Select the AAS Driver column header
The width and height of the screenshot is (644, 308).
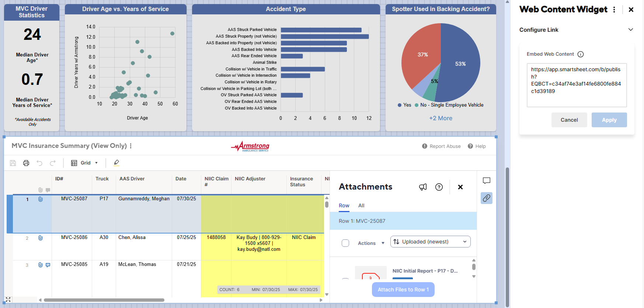[x=132, y=179]
